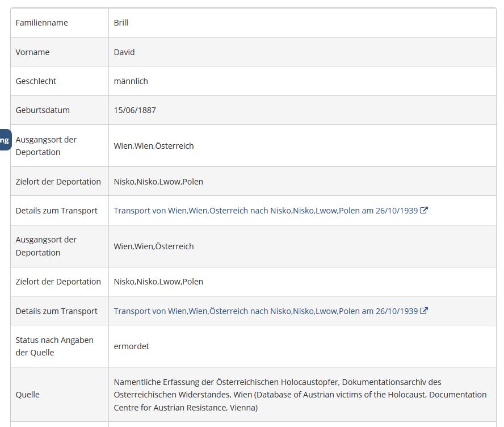Click the Status nach Angaben der Quelle label

54,346
